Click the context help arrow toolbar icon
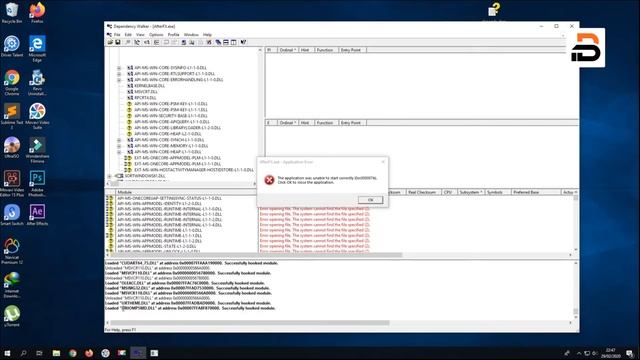This screenshot has width=640, height=360. 243,42
